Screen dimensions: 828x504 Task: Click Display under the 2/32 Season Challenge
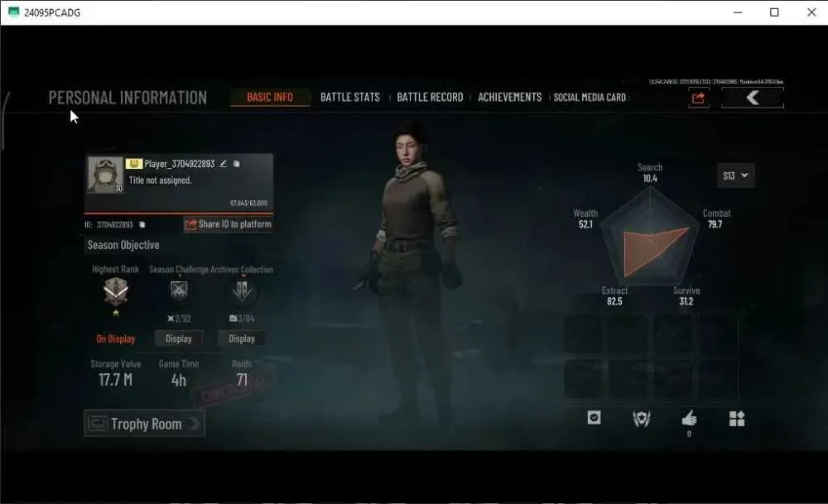(179, 338)
